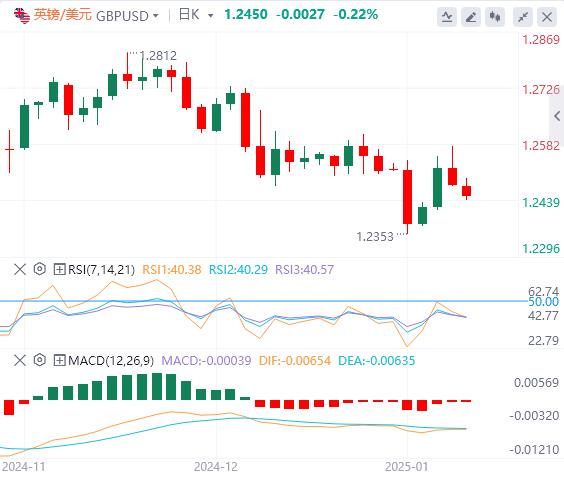Screen dimensions: 564x479
Task: Remove the MACD indicator panel
Action: pyautogui.click(x=20, y=360)
